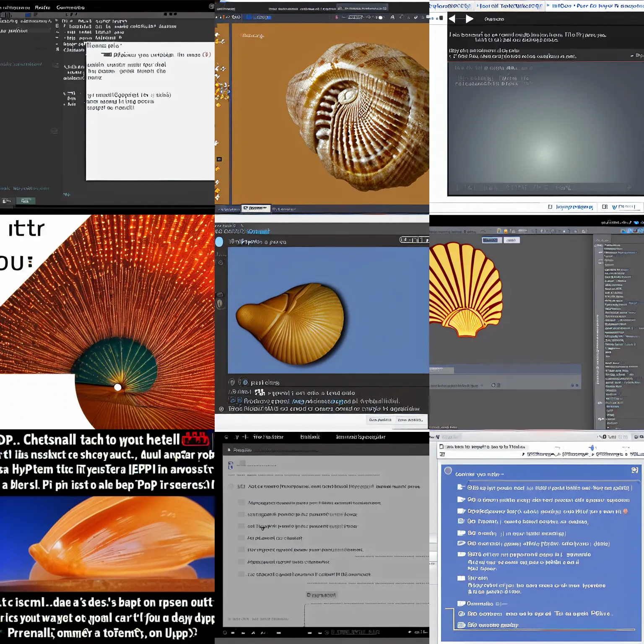Click the dotted outline box in gray settings panel

tap(366, 615)
